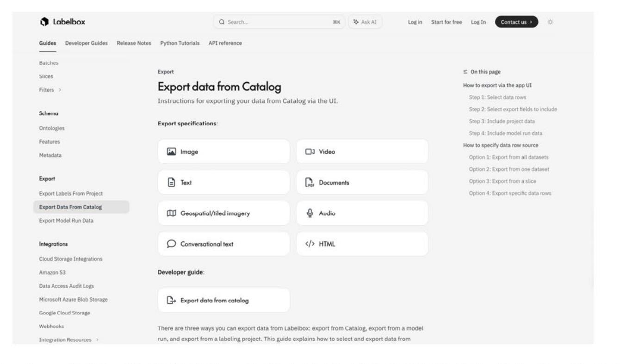Open the Image export specification card
The height and width of the screenshot is (364, 620).
pyautogui.click(x=224, y=151)
